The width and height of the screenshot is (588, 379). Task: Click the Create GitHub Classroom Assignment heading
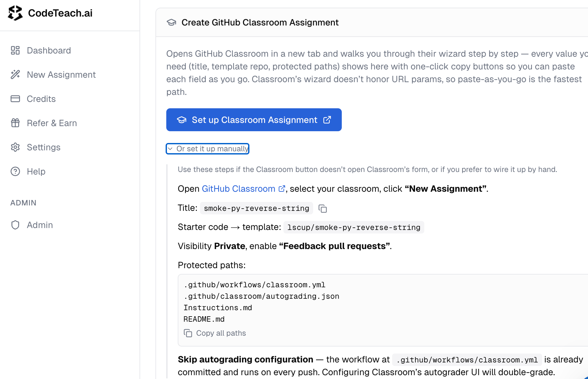click(260, 22)
